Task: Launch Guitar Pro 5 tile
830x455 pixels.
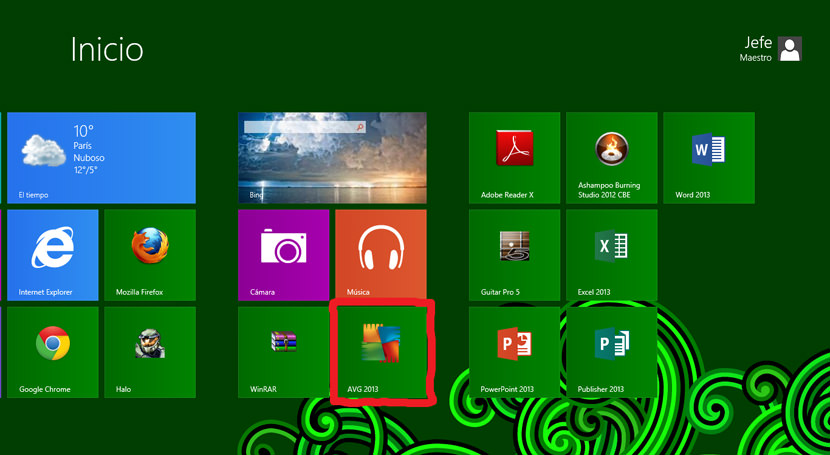Action: (x=515, y=255)
